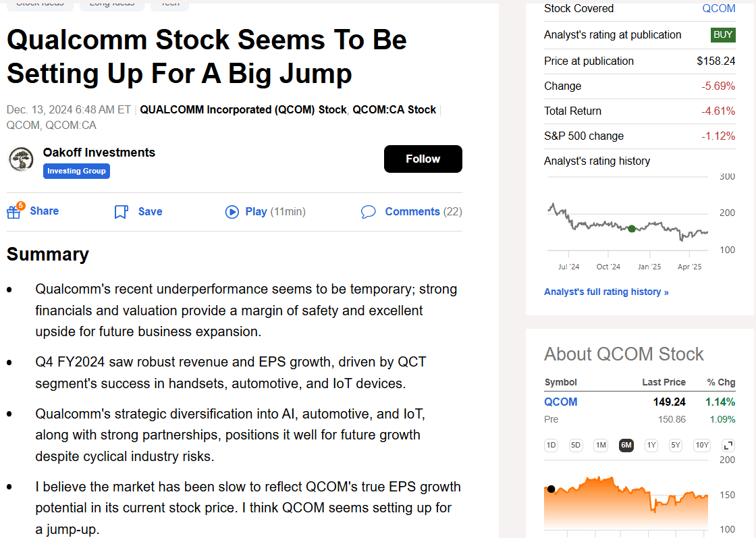Viewport: 756px width, 538px height.
Task: Open Analyst's full rating history link
Action: pos(606,292)
